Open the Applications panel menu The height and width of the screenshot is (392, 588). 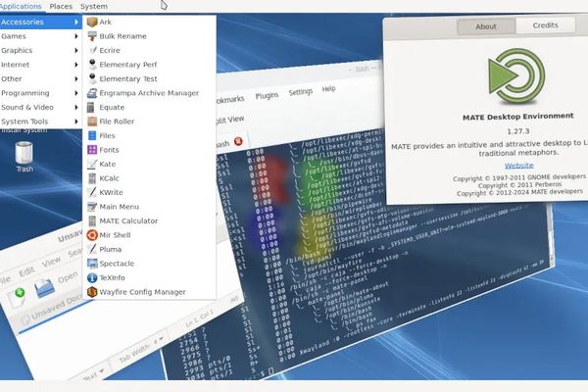[21, 7]
